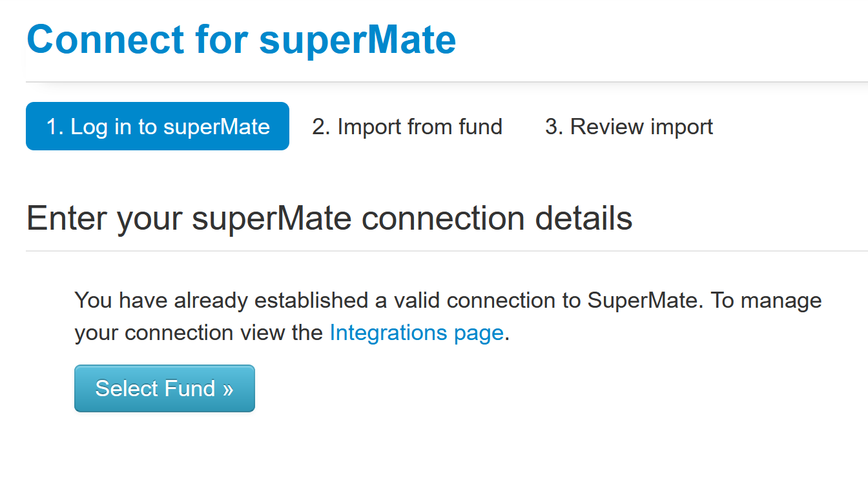
Task: Activate the highlighted blue step 1 pill
Action: tap(158, 126)
